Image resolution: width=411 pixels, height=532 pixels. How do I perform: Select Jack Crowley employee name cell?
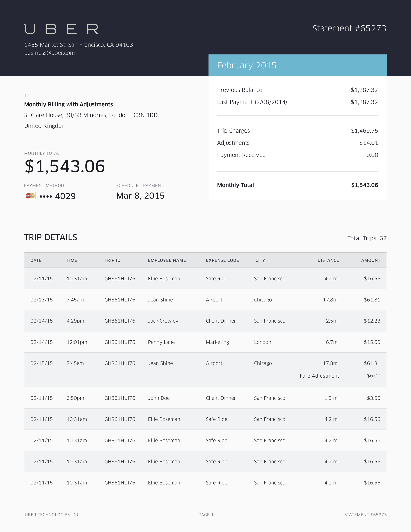click(163, 321)
